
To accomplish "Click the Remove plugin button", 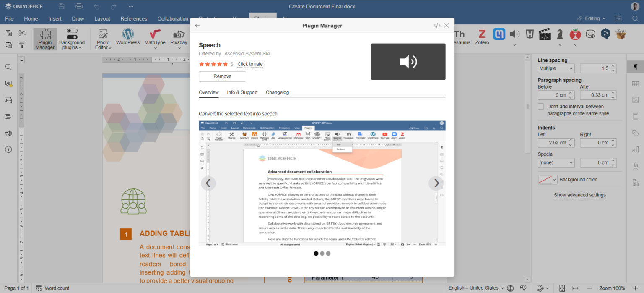I will click(x=222, y=76).
